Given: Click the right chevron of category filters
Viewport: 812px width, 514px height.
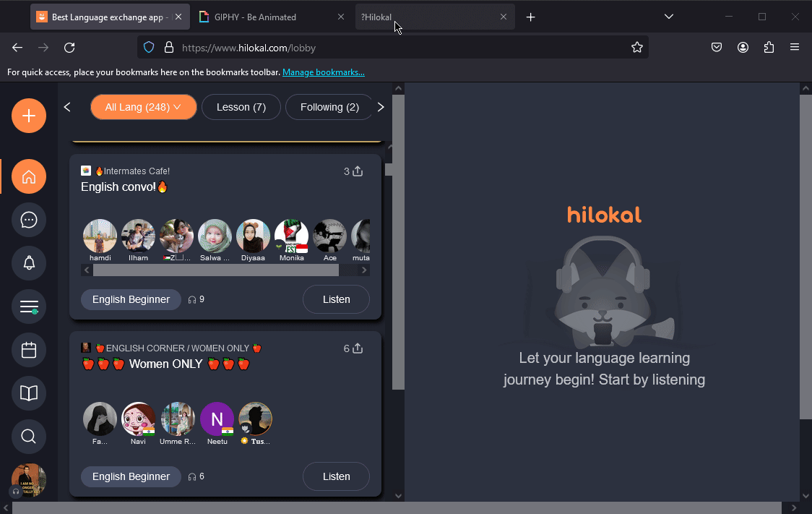Looking at the screenshot, I should [381, 107].
